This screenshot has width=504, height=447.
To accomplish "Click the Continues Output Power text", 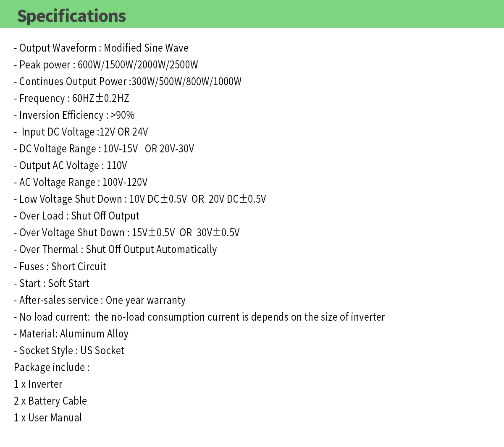I will (x=128, y=81).
